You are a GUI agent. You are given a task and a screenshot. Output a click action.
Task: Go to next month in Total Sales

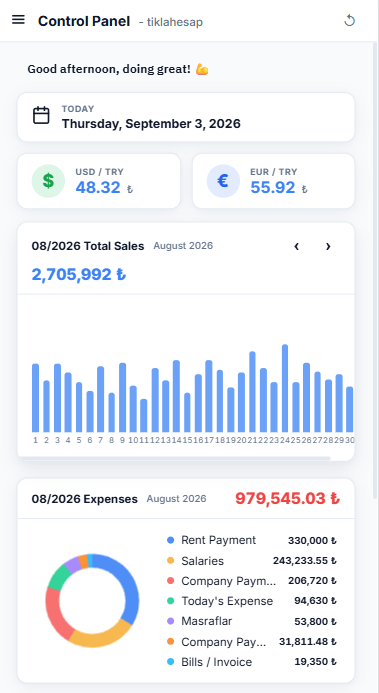click(328, 247)
